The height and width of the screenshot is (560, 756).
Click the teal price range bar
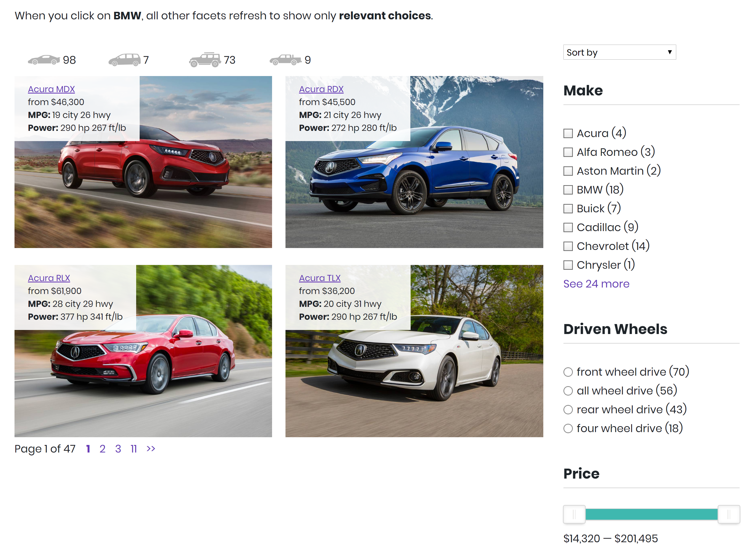651,515
